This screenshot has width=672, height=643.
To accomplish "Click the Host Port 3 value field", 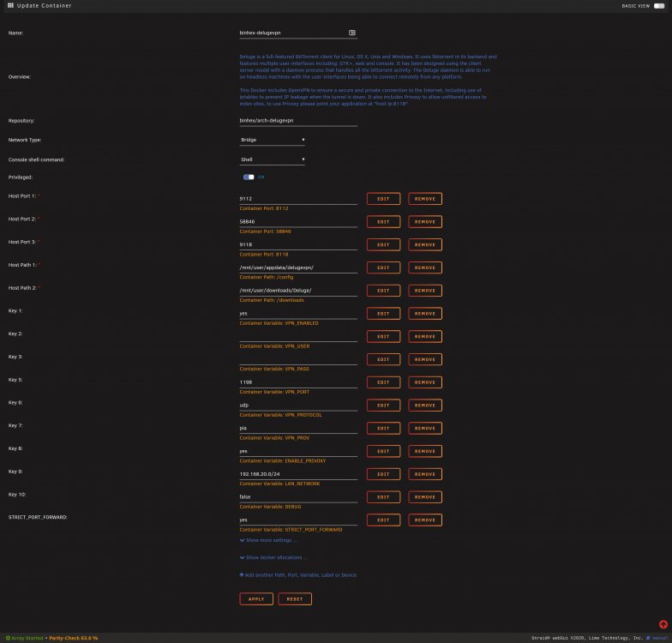I will (x=298, y=245).
